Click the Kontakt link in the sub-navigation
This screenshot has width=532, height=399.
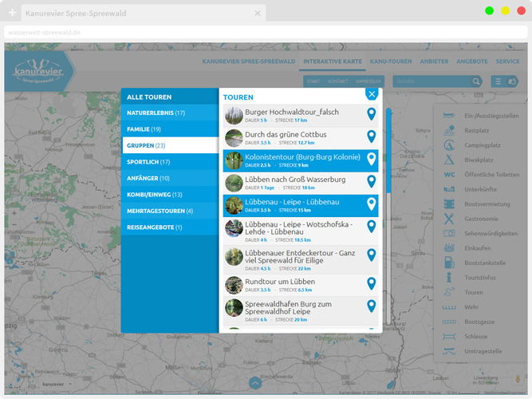click(337, 81)
